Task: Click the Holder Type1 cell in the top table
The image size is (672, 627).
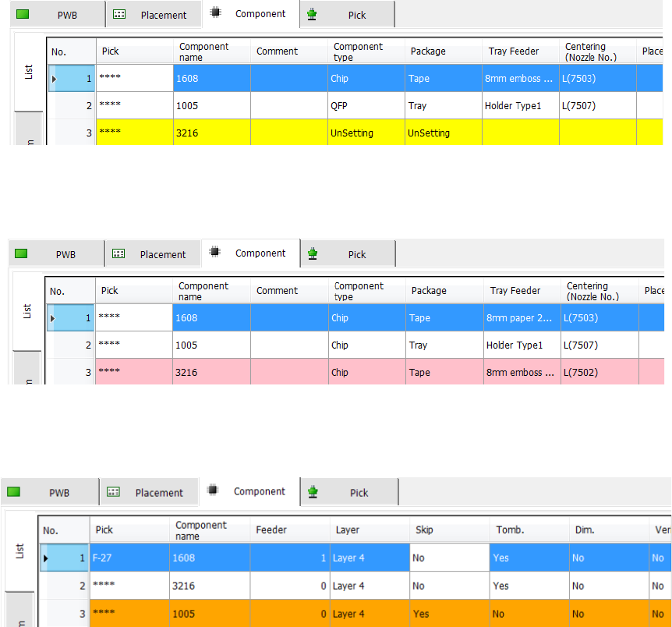Action: pyautogui.click(x=520, y=105)
